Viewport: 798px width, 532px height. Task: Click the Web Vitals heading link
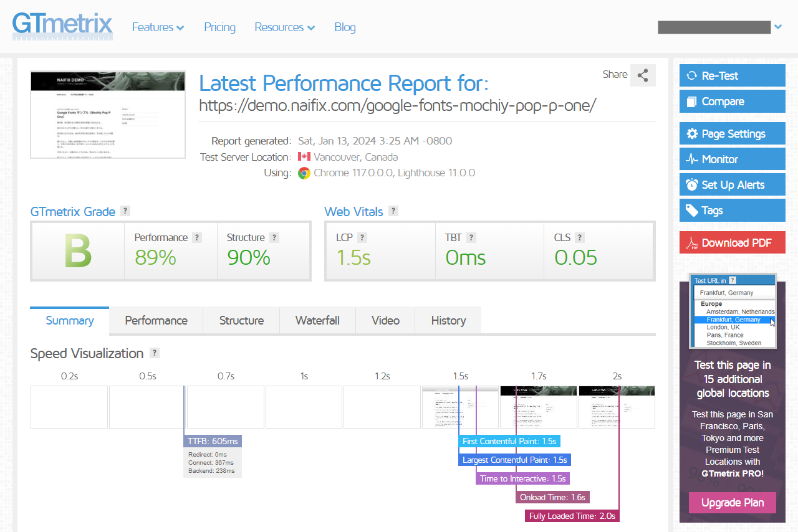pos(353,211)
